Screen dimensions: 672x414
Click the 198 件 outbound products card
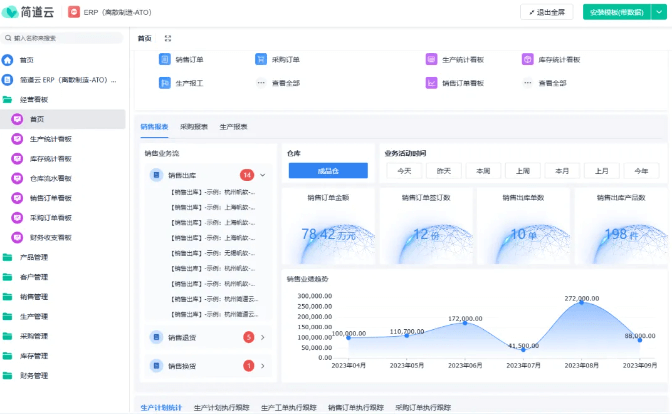(x=621, y=226)
